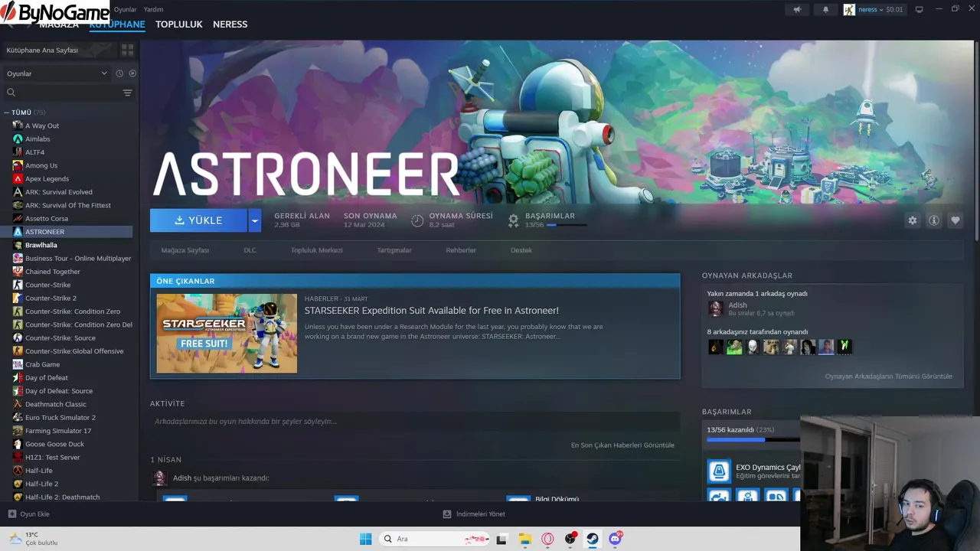Click the Steam announcements megaphone icon
The image size is (980, 551).
(x=797, y=9)
